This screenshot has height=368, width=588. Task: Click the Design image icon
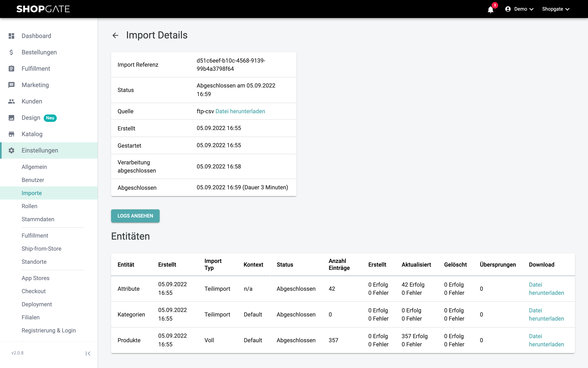[11, 118]
